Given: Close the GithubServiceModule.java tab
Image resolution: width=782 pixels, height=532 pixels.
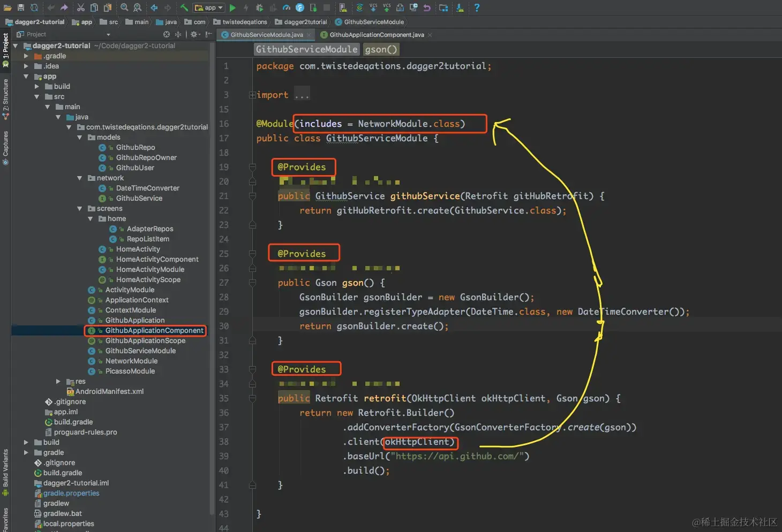Looking at the screenshot, I should pos(309,35).
